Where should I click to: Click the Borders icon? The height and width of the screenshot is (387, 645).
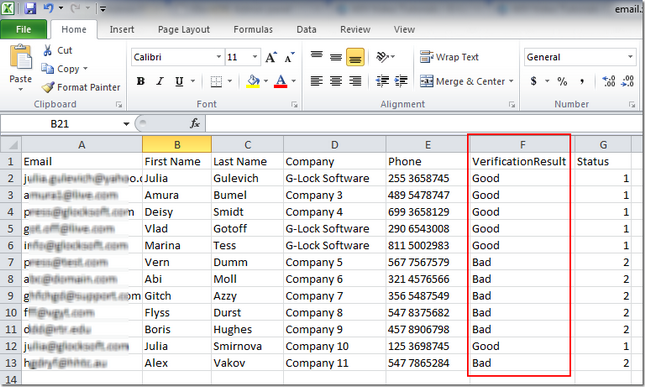(x=216, y=81)
